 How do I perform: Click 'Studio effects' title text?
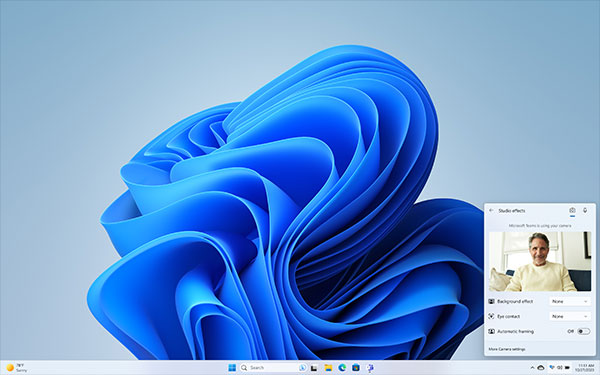(512, 210)
